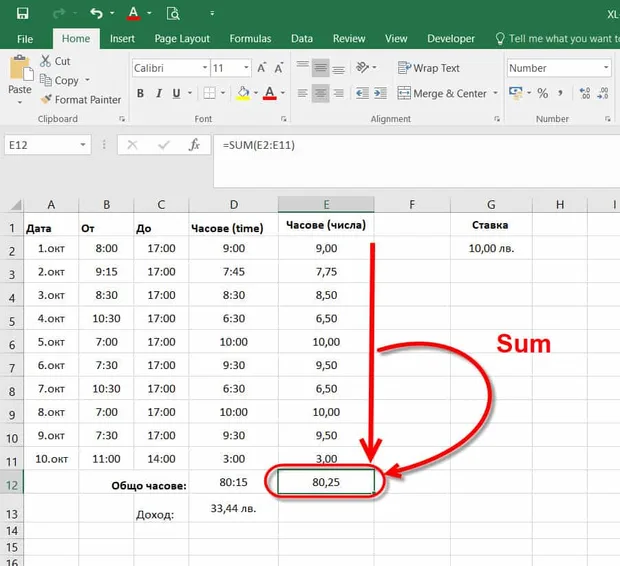Select cell G2 with 10,00 лв.
This screenshot has height=566, width=620.
[x=491, y=248]
